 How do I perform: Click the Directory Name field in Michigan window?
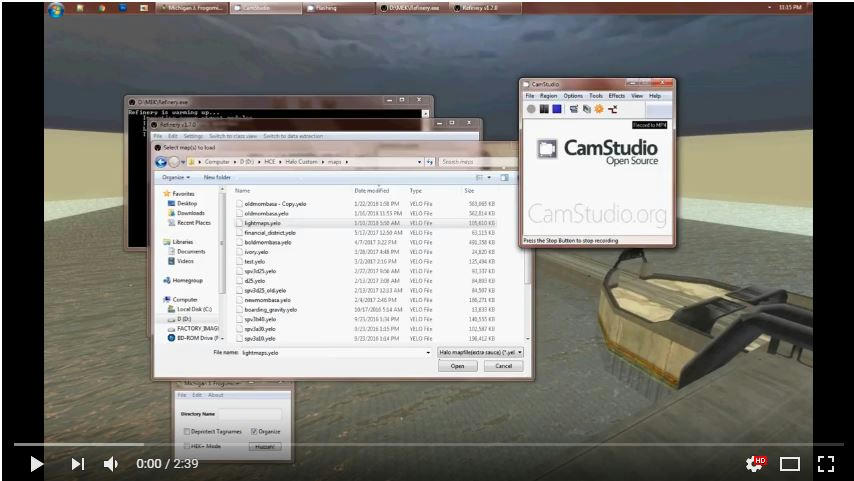pyautogui.click(x=250, y=415)
